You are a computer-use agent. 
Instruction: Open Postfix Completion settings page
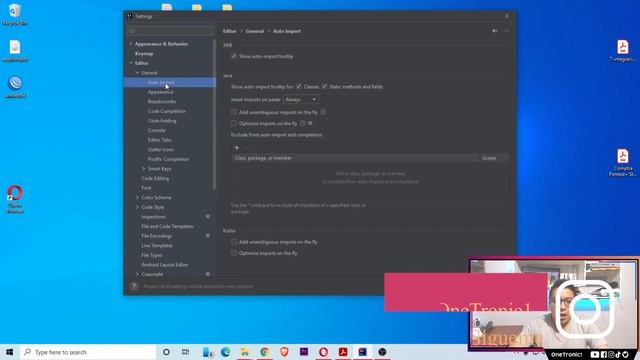click(168, 159)
